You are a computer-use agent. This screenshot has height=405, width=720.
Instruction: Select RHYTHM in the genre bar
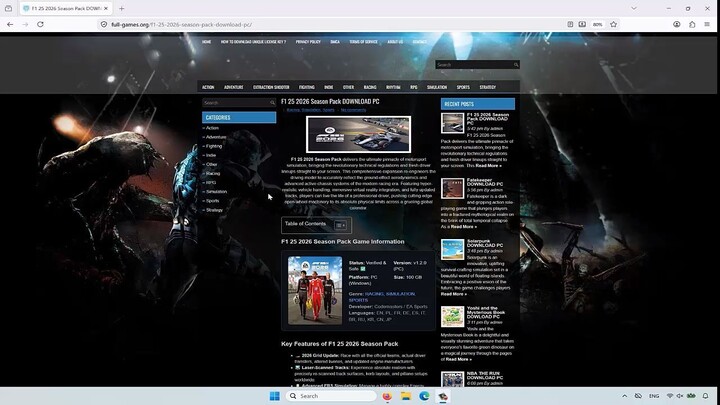click(x=393, y=87)
